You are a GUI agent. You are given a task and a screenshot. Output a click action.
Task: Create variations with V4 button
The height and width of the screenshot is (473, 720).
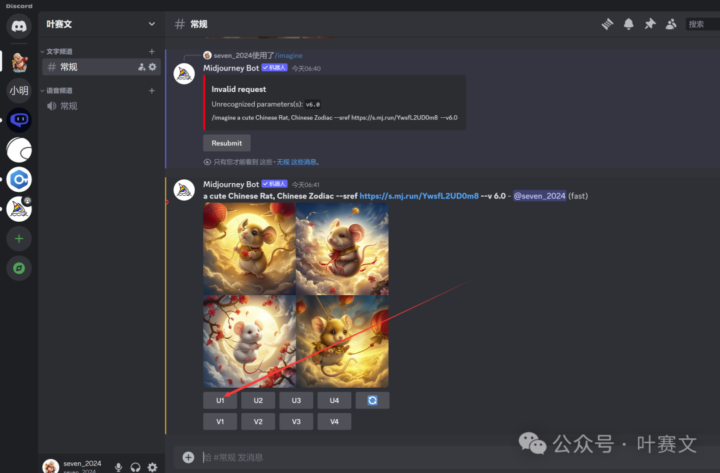point(334,422)
